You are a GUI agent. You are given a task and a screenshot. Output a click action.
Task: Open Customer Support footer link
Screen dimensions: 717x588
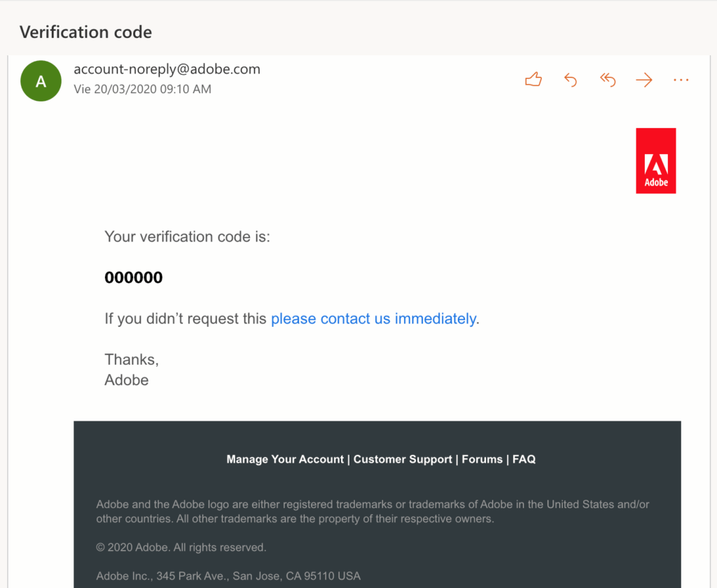point(403,459)
